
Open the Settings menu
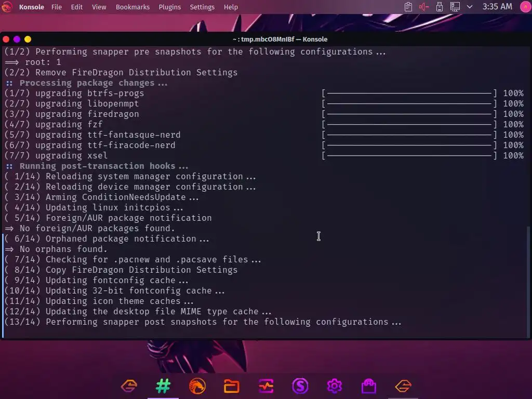pos(202,7)
